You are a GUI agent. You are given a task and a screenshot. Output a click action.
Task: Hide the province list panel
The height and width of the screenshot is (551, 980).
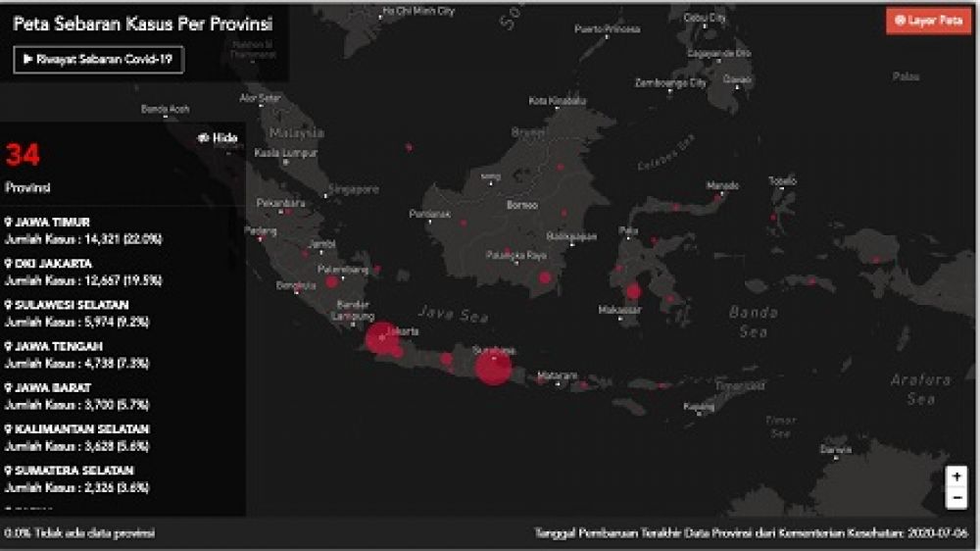click(x=219, y=138)
